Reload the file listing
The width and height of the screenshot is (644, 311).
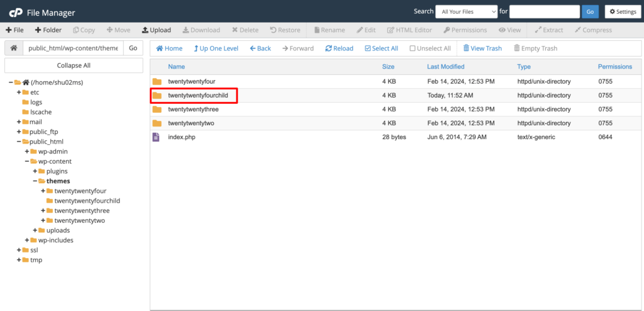coord(339,48)
